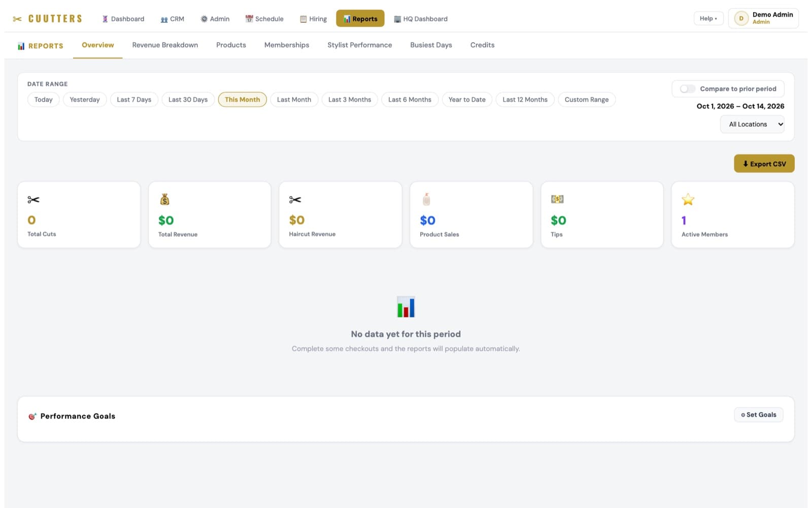The height and width of the screenshot is (508, 812).
Task: Click the star icon on Active Members card
Action: coord(688,199)
